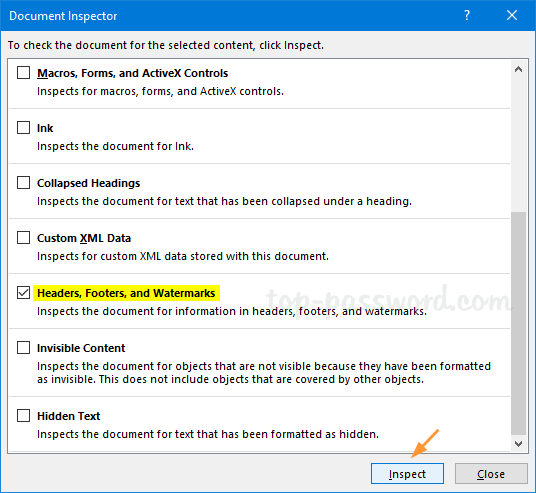Click the scroll down arrow
Image resolution: width=536 pixels, height=493 pixels.
tap(518, 444)
